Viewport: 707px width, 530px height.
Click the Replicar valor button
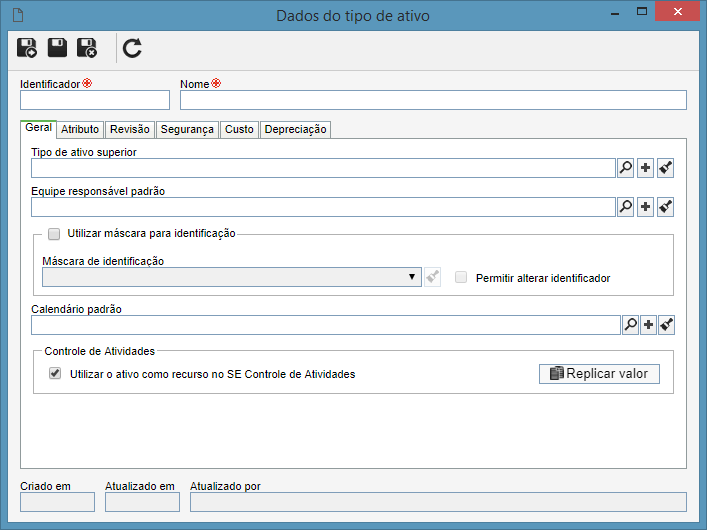599,374
